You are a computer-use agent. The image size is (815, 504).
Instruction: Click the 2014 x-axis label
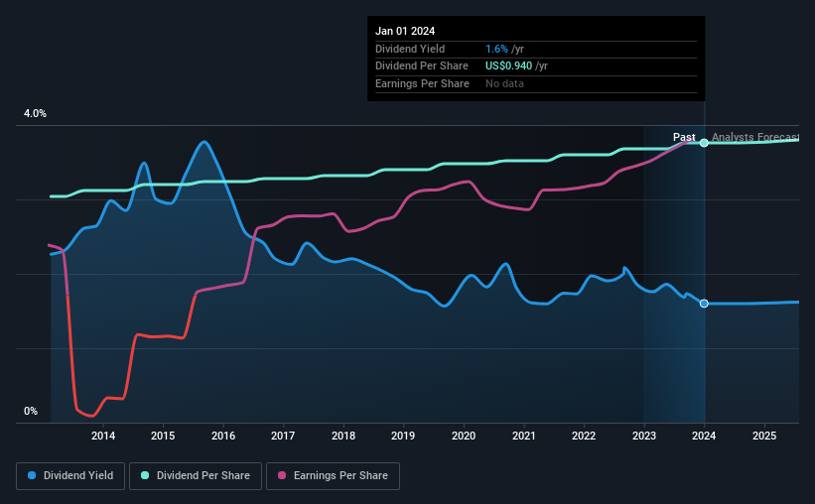pyautogui.click(x=103, y=436)
